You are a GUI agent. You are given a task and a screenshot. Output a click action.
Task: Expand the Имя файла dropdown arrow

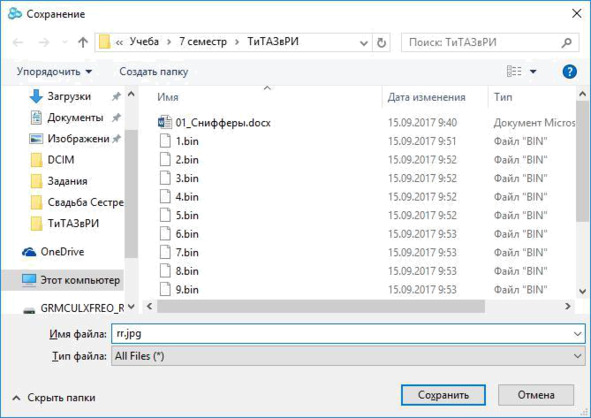click(577, 334)
